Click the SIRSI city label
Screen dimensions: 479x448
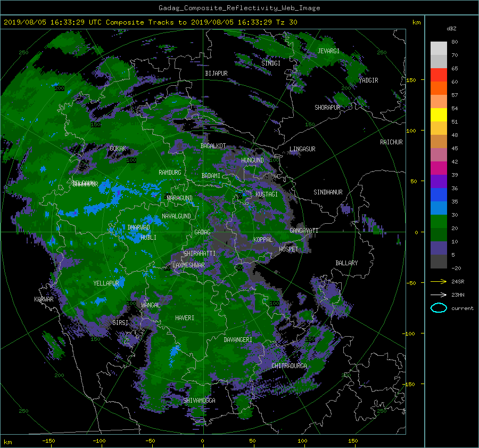pos(120,323)
